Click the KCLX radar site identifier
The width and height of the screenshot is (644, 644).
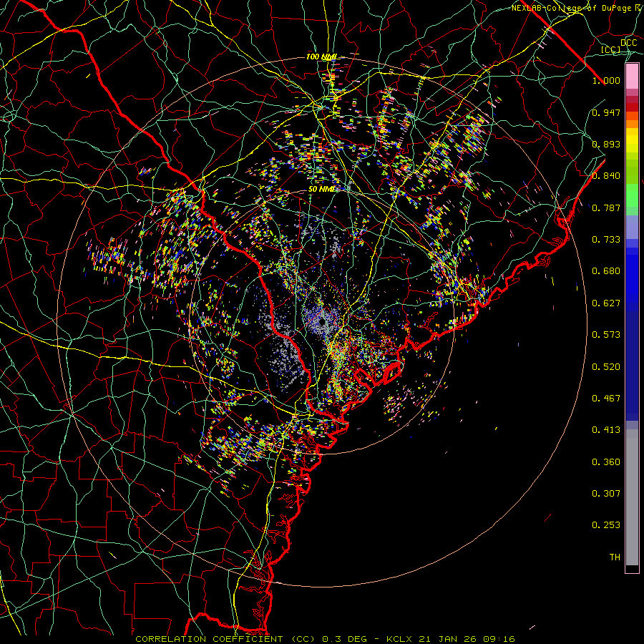[x=399, y=639]
